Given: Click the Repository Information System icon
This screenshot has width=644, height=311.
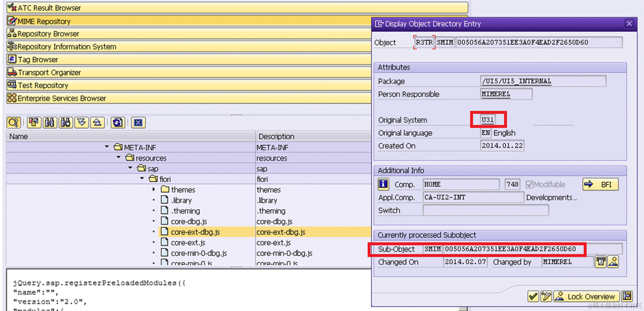Looking at the screenshot, I should click(x=12, y=46).
